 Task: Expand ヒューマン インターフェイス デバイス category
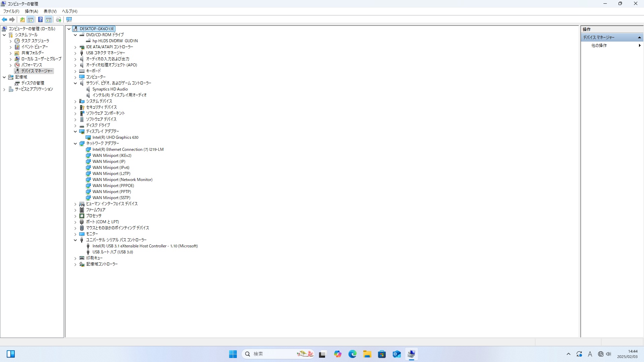(75, 204)
